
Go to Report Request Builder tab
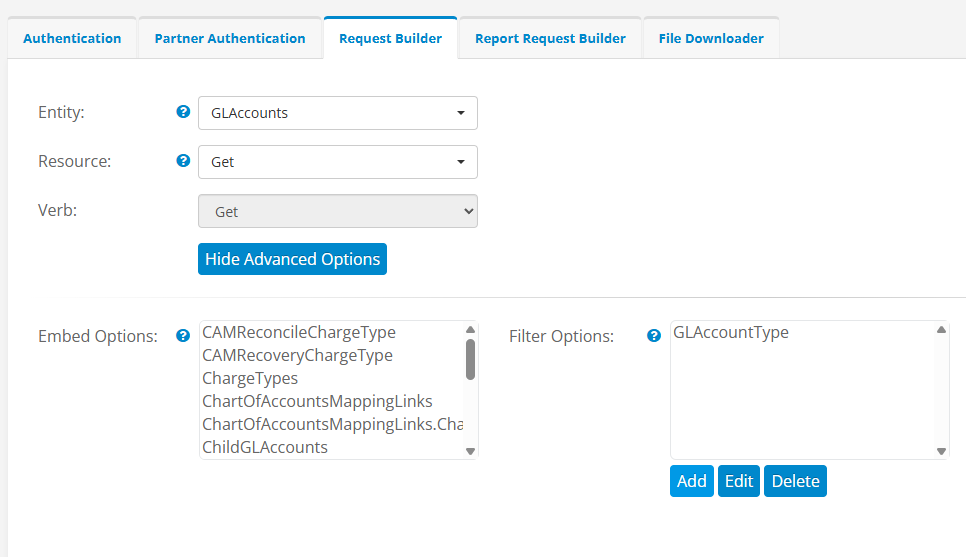tap(550, 39)
